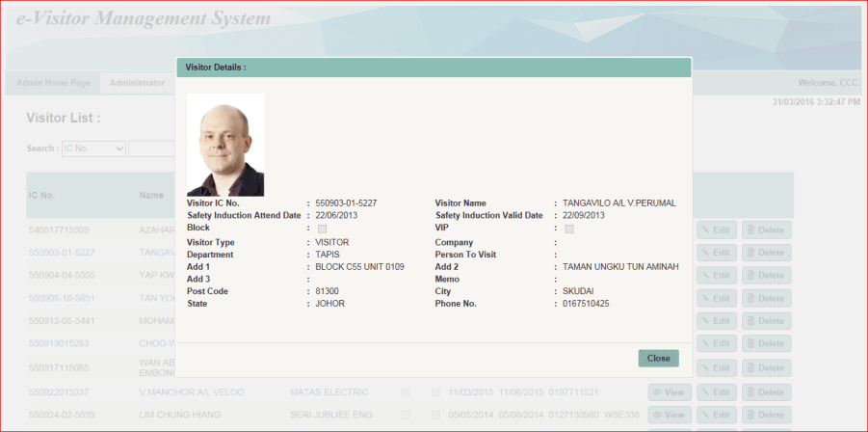
Task: Delete the row for IC 550903-01-5227
Action: point(766,253)
